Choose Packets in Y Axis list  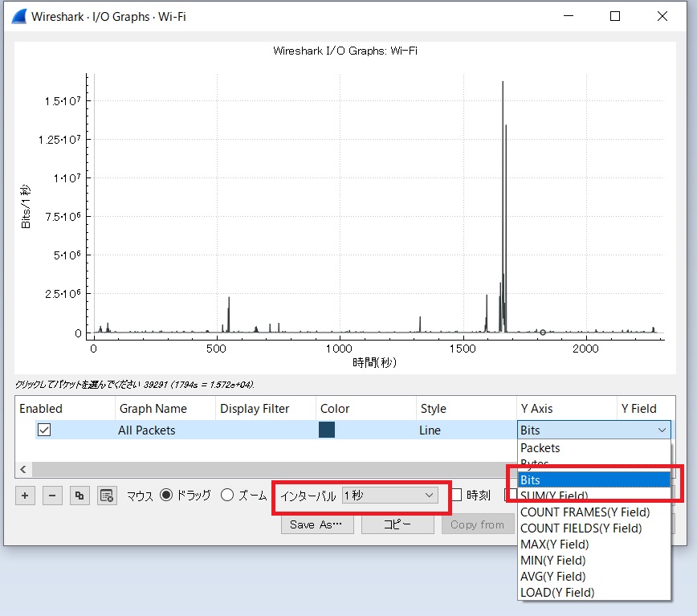(x=594, y=447)
